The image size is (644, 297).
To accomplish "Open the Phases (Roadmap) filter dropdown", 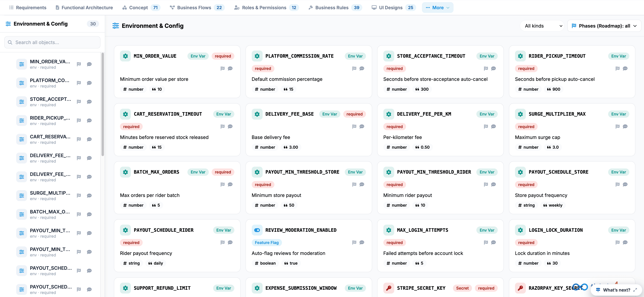I will click(x=604, y=26).
